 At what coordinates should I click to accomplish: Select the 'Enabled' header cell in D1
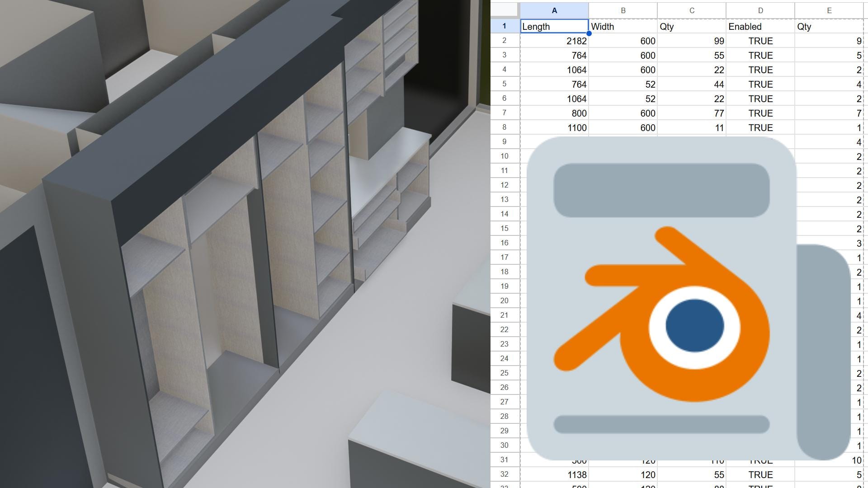[760, 26]
